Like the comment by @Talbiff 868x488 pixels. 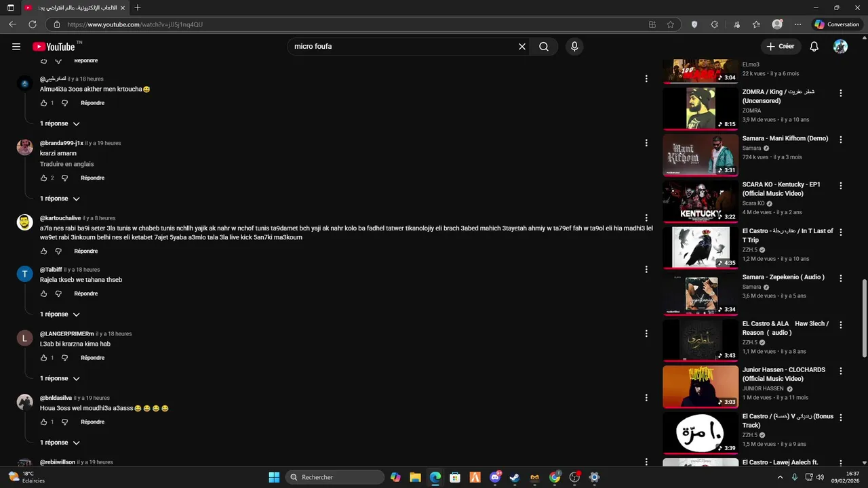[x=43, y=294]
